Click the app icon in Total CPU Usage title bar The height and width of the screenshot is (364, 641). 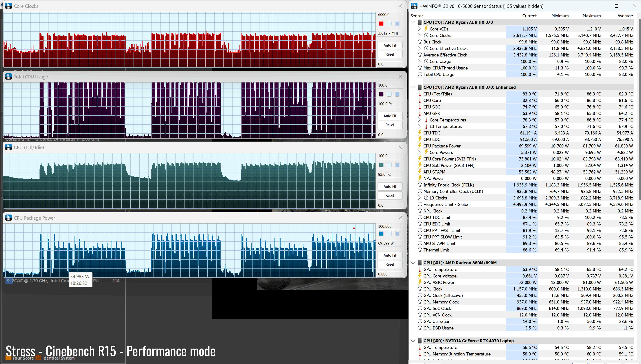9,77
